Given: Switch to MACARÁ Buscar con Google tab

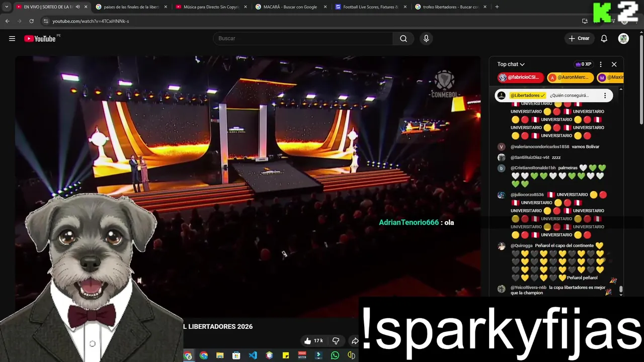Looking at the screenshot, I should [290, 7].
